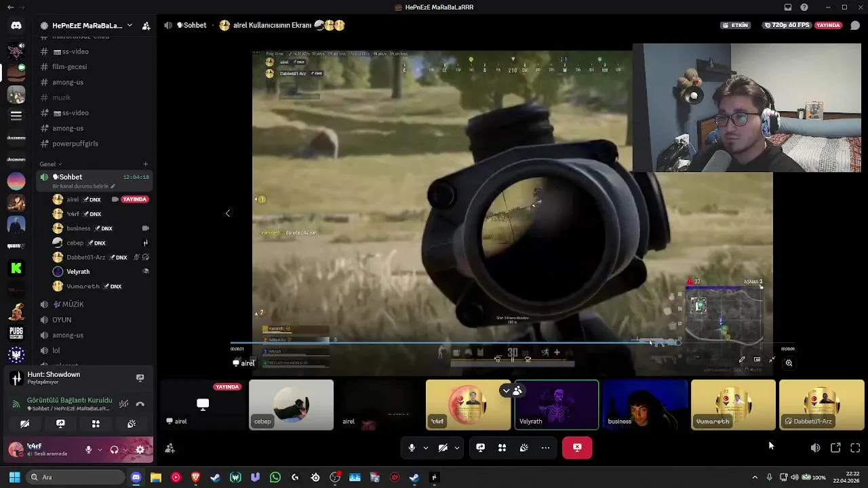
Task: Toggle noise suppression icon in voice panel
Action: point(123,404)
